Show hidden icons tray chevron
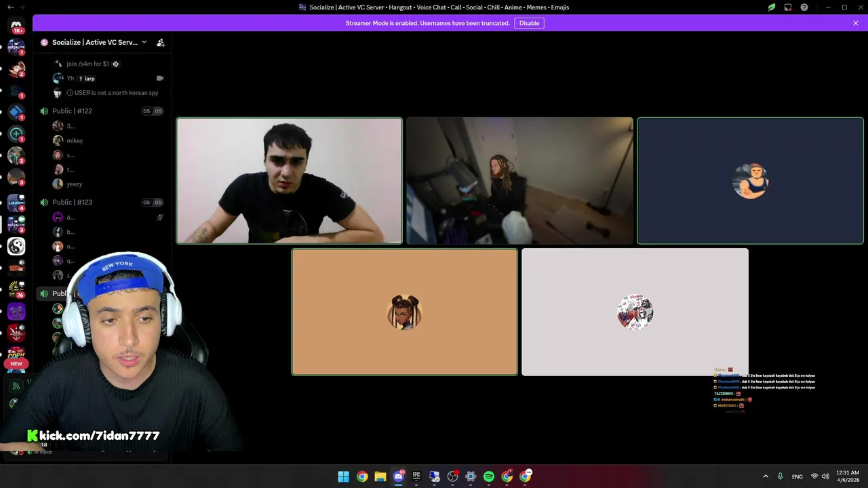Viewport: 868px width, 488px height. pos(766,476)
